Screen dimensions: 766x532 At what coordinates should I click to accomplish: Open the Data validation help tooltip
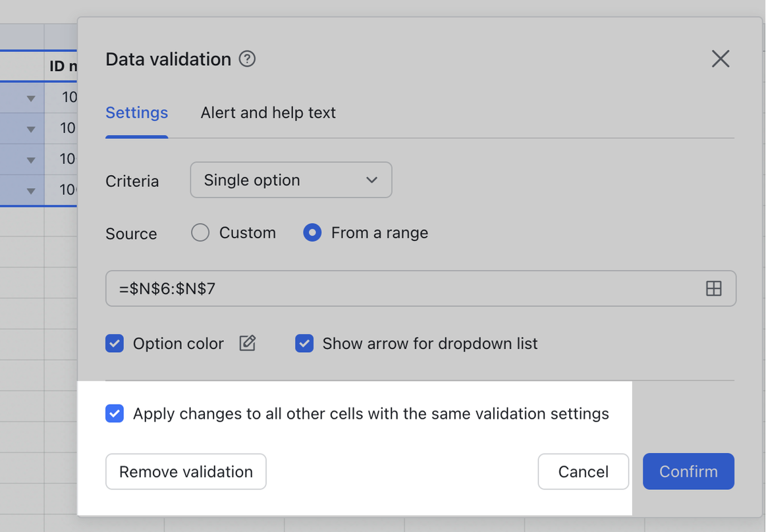tap(247, 59)
